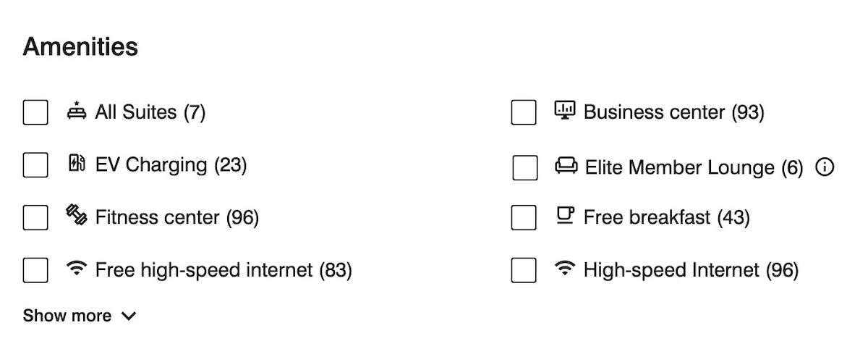868x357 pixels.
Task: Check the Business center checkbox
Action: pos(524,112)
